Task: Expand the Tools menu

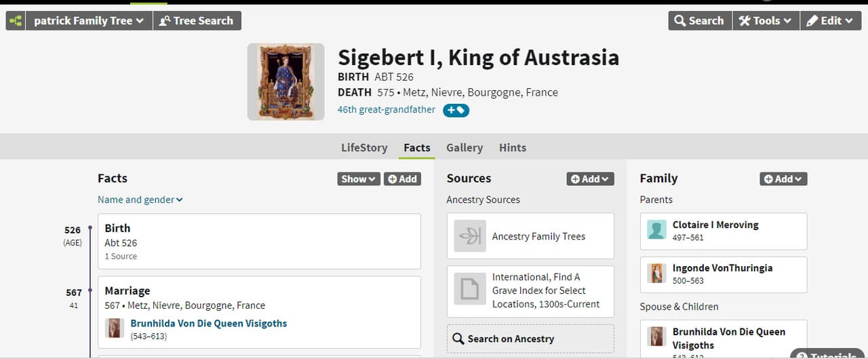Action: click(765, 21)
